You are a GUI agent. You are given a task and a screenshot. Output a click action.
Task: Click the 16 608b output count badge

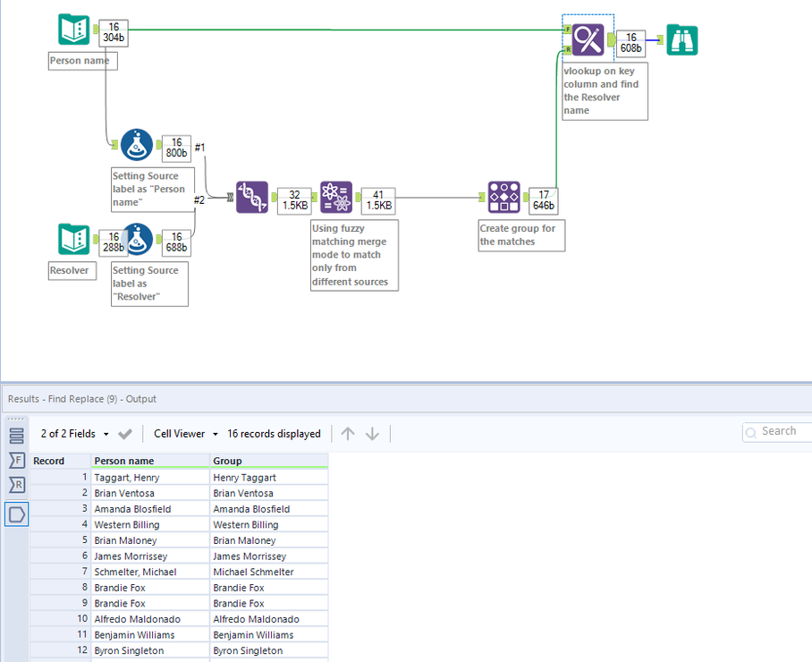[x=631, y=43]
